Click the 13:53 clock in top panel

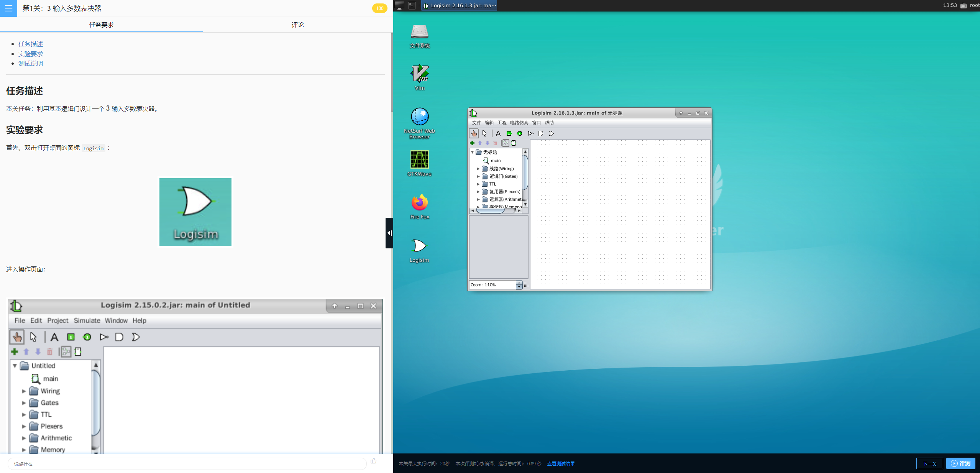[950, 5]
